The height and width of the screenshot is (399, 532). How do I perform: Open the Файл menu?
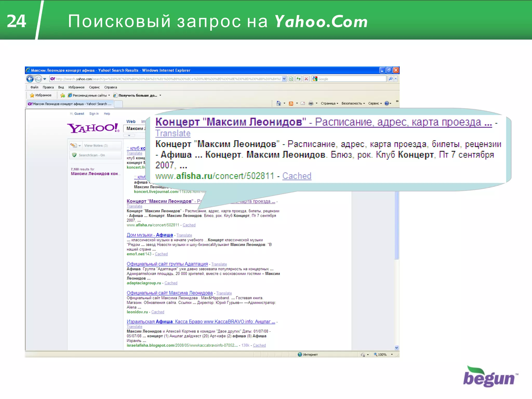[34, 87]
